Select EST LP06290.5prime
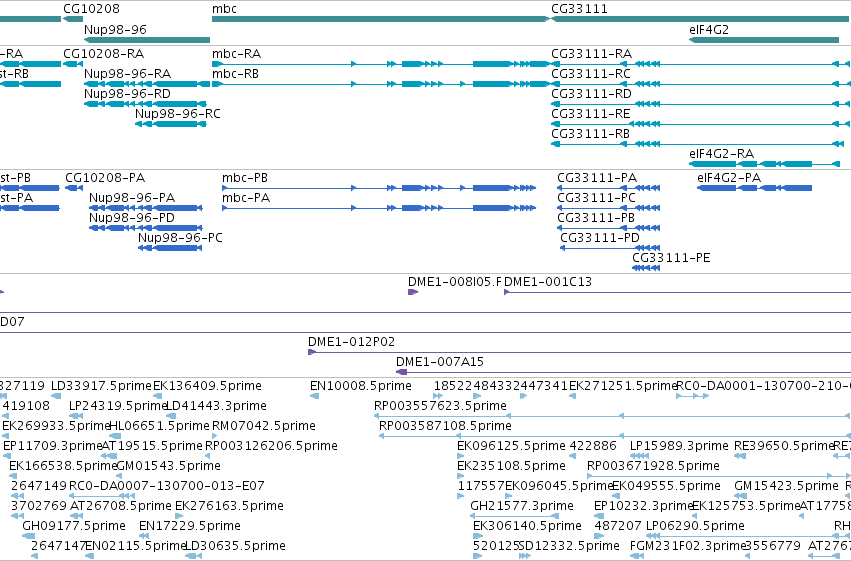851x561 pixels. click(x=695, y=526)
